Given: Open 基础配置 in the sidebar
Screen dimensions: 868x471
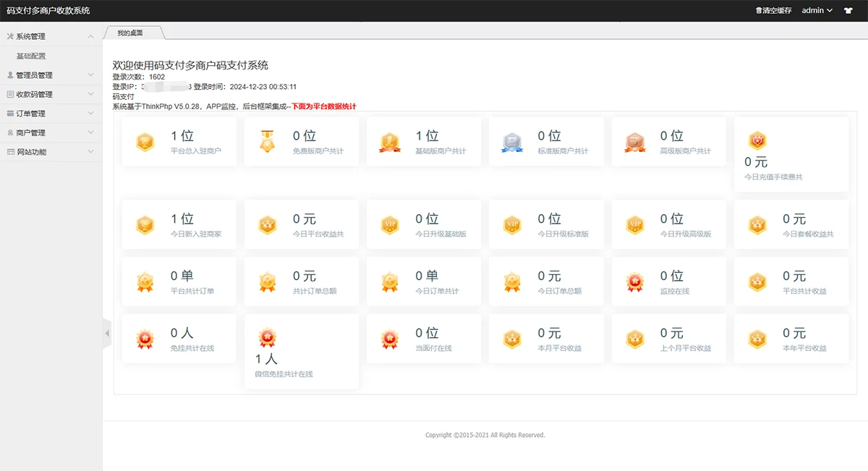Looking at the screenshot, I should [x=31, y=56].
